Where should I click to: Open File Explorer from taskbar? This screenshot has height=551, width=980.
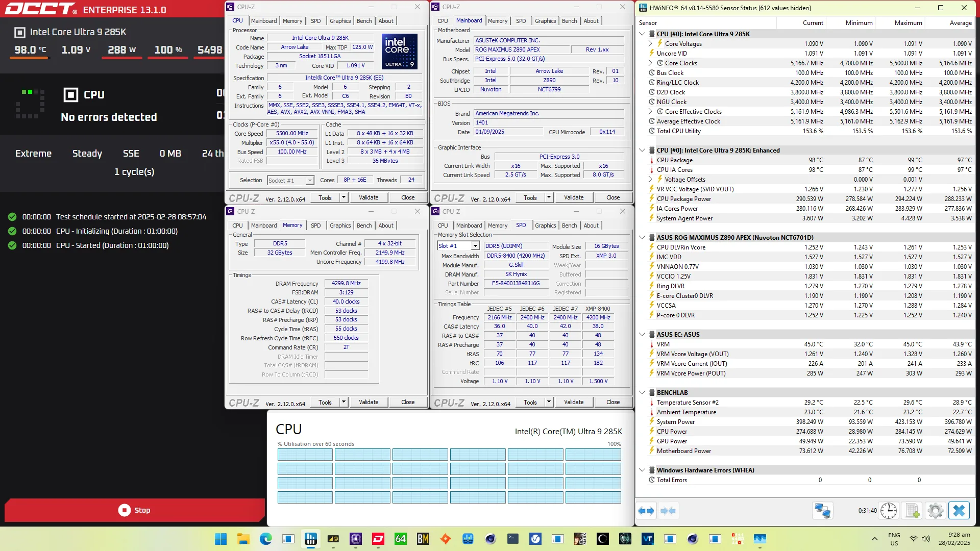(243, 539)
